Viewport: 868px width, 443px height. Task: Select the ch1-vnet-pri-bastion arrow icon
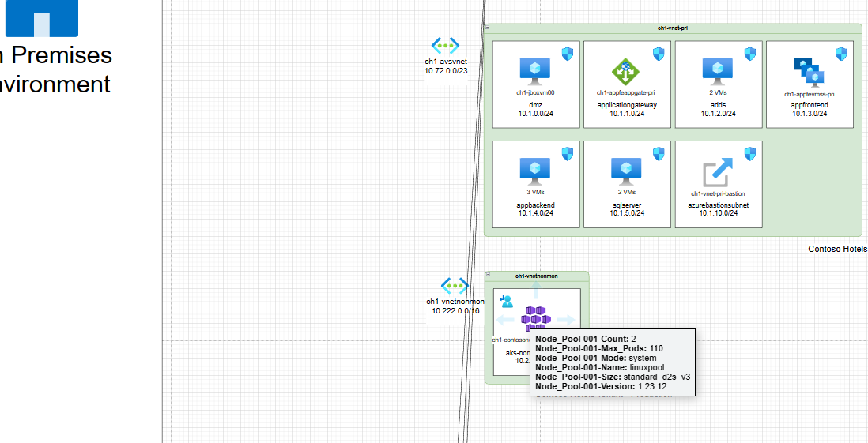tap(718, 171)
